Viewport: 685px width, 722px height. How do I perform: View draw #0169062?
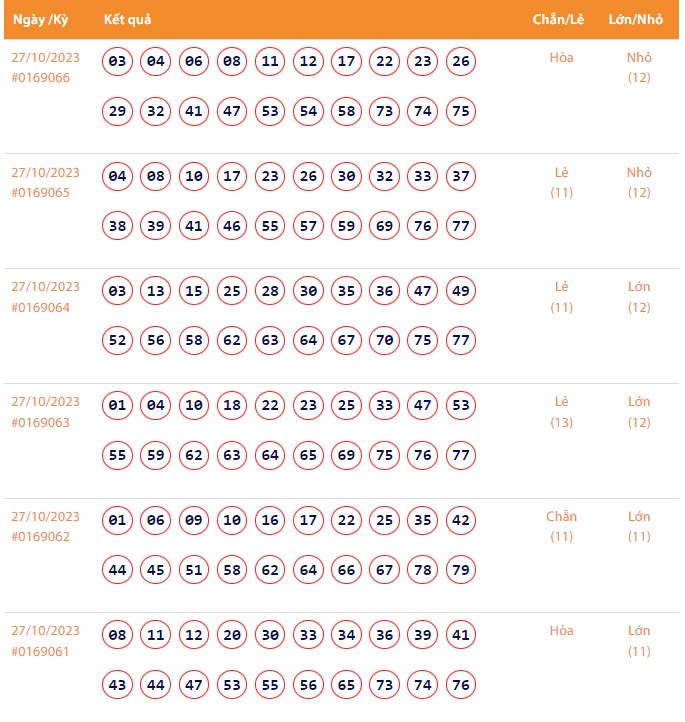(41, 537)
